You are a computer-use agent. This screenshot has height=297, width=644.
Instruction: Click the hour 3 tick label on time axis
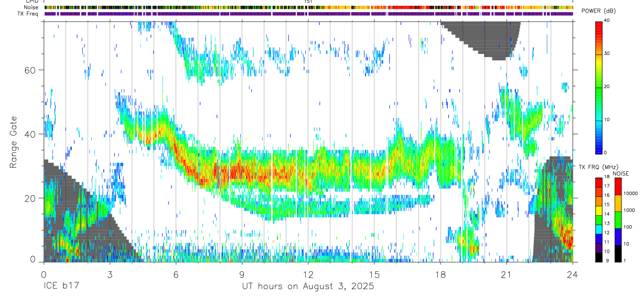click(110, 274)
